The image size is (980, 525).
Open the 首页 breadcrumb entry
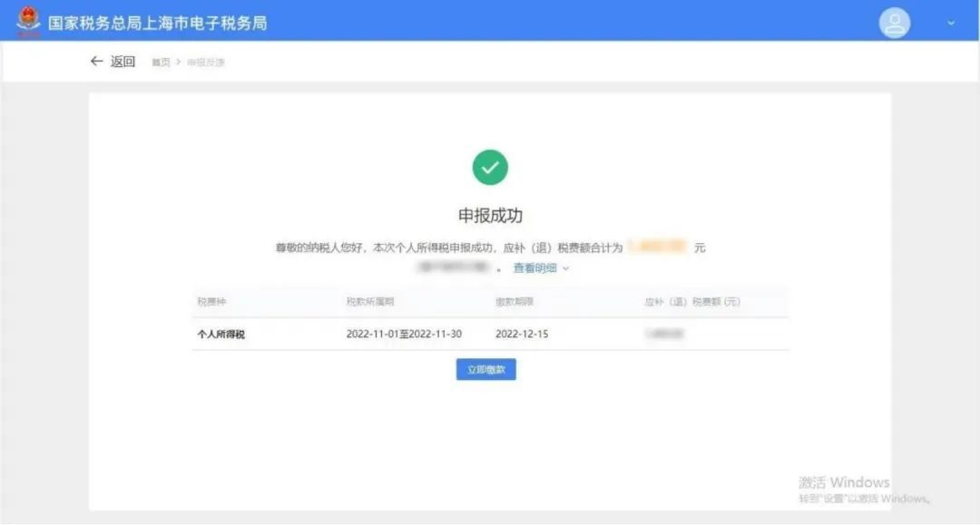tap(159, 62)
